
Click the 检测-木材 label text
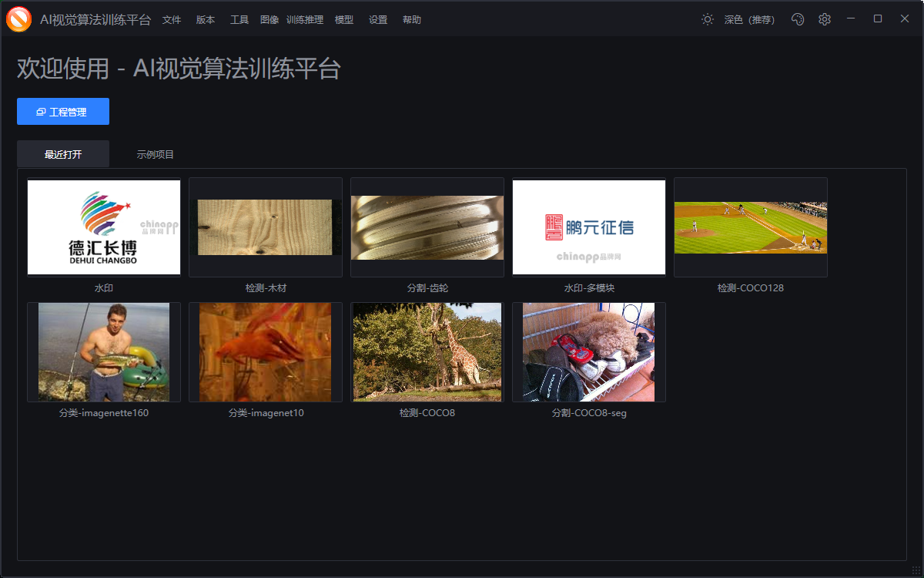tap(266, 288)
